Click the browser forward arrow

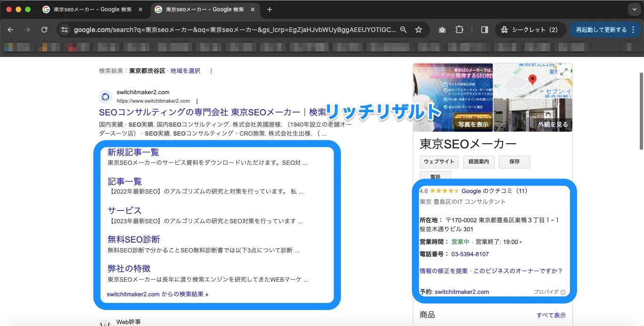[x=27, y=30]
